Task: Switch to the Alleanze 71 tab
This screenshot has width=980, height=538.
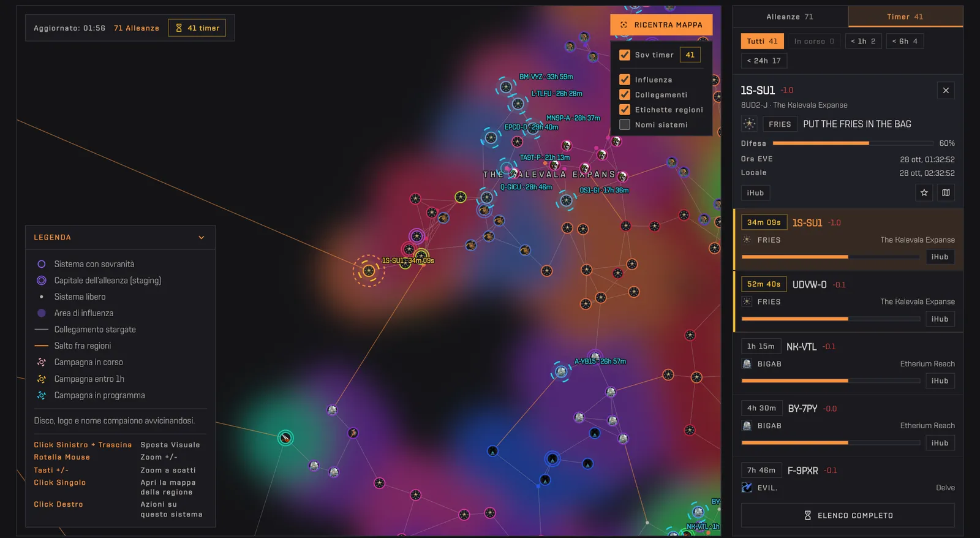Action: [x=790, y=17]
